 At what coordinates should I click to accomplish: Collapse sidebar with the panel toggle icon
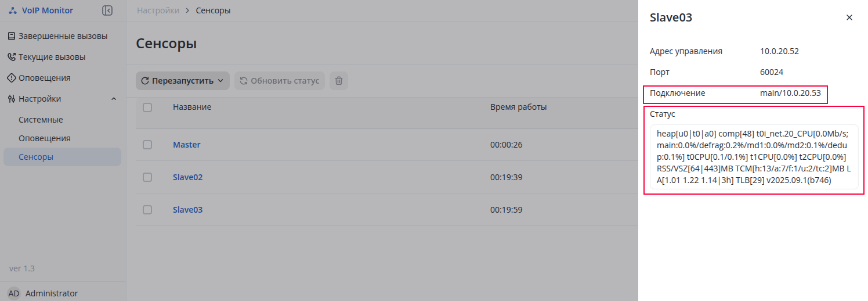coord(107,10)
